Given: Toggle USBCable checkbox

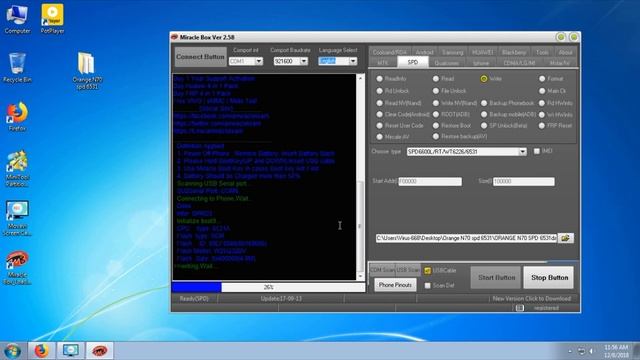Looking at the screenshot, I should pyautogui.click(x=427, y=271).
